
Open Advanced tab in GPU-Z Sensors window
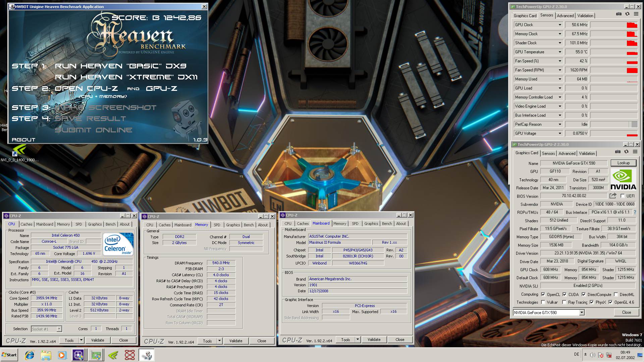565,16
